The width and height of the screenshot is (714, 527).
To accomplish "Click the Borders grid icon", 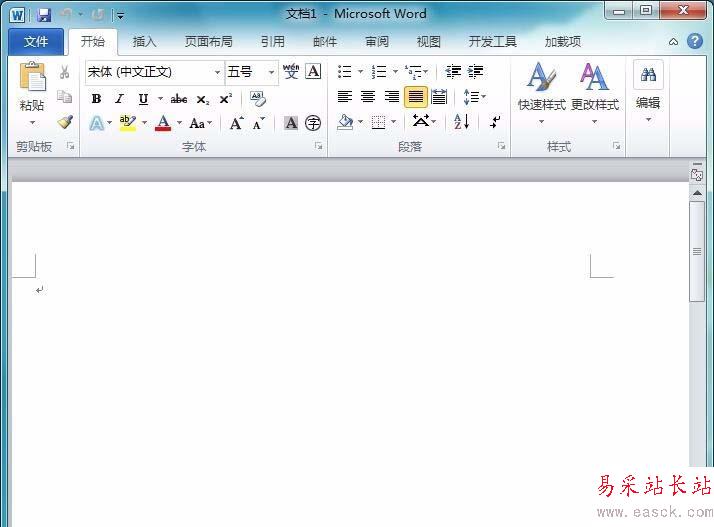I will pos(378,122).
